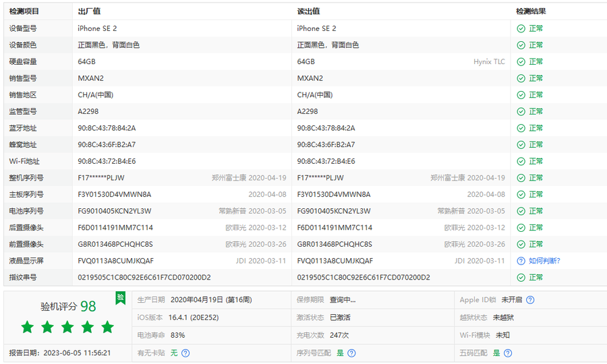Select read-out mainboard serial F3Y01530D4VMWN8A
The height and width of the screenshot is (364, 607).
point(334,195)
